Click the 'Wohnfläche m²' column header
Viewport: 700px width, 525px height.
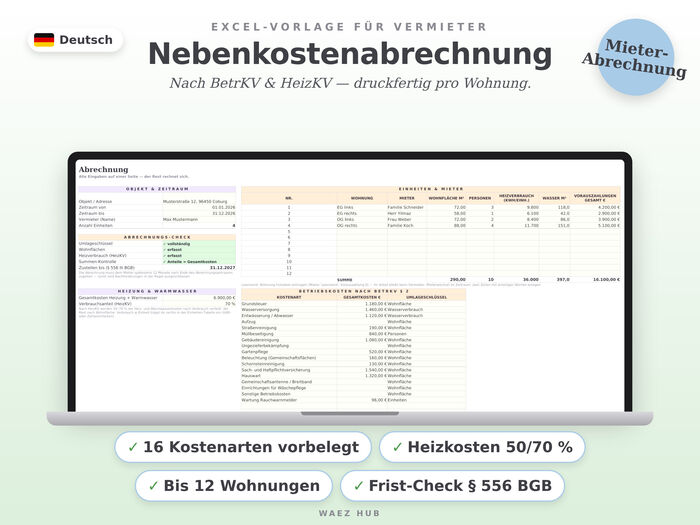click(446, 198)
